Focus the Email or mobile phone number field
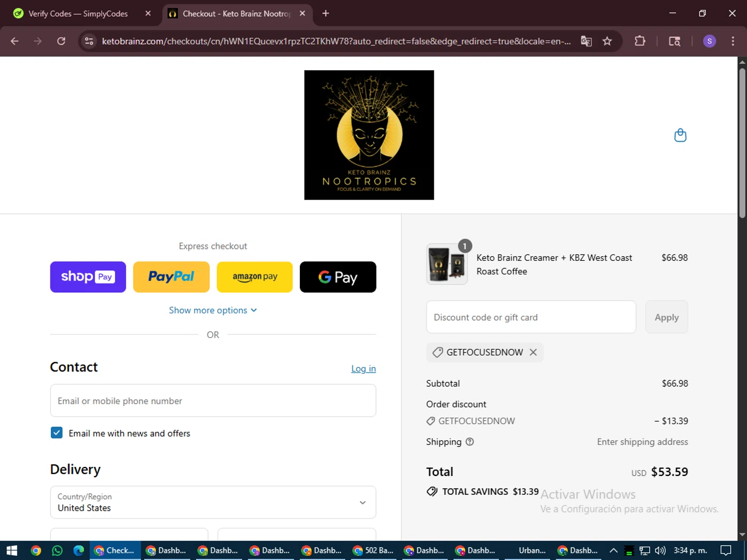The image size is (747, 560). pyautogui.click(x=213, y=401)
